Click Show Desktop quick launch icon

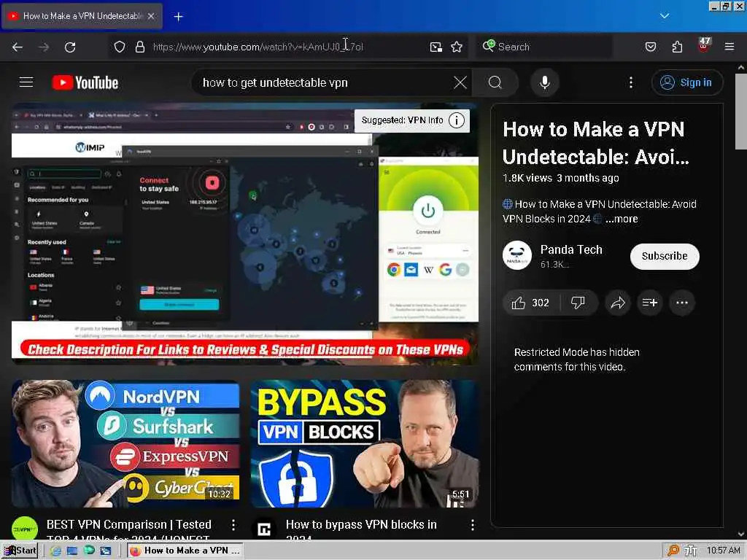[x=72, y=551]
